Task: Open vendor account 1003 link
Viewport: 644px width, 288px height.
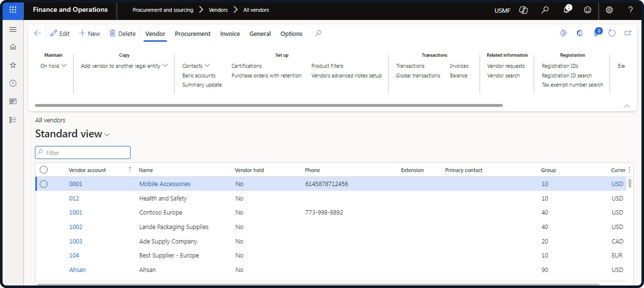Action: [76, 241]
